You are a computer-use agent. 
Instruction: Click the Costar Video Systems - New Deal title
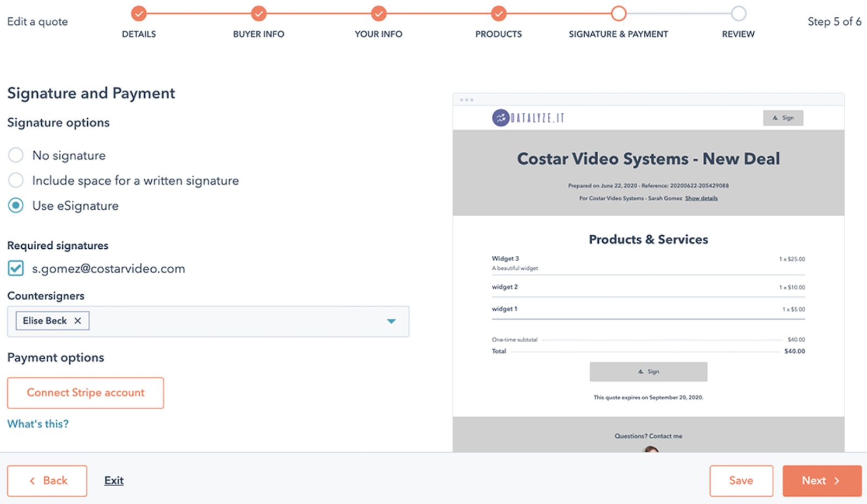click(x=649, y=159)
